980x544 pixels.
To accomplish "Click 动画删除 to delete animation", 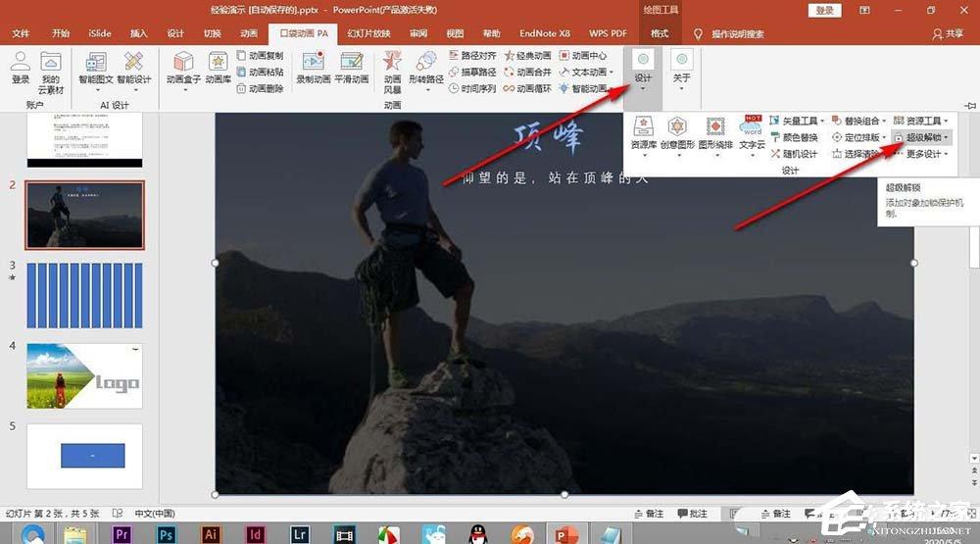I will [260, 88].
